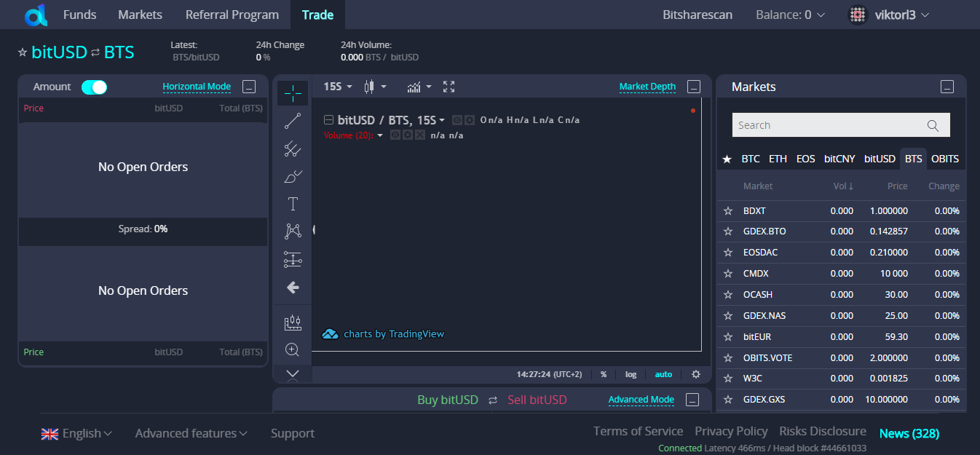The height and width of the screenshot is (455, 980).
Task: Select the OBITS market tab
Action: tap(945, 159)
